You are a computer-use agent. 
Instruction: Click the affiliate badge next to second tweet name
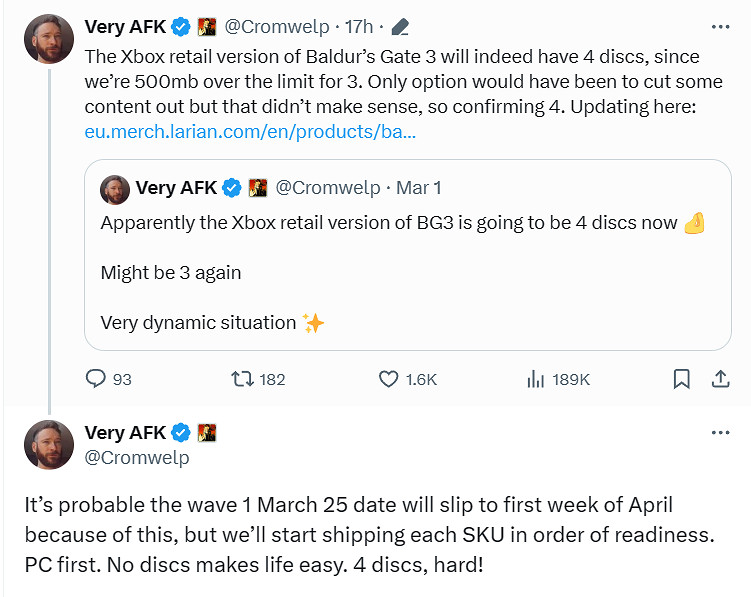(x=207, y=433)
